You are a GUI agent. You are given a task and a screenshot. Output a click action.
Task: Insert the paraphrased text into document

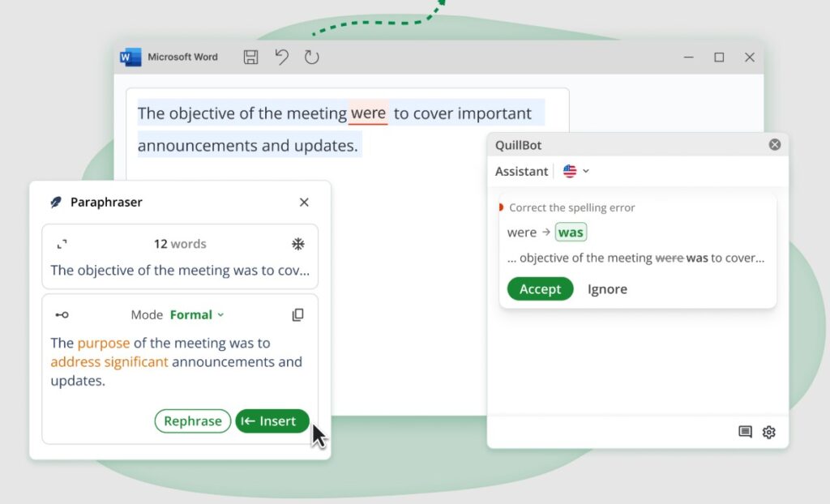point(272,421)
